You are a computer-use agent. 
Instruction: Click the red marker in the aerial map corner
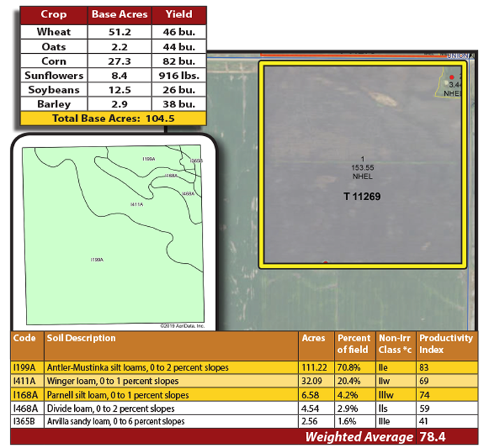(x=452, y=77)
